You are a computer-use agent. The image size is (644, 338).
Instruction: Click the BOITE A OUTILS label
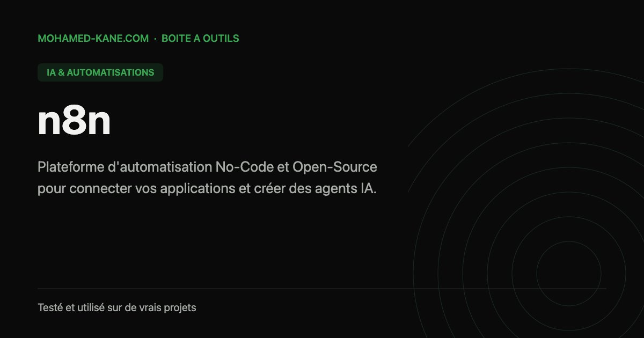(x=200, y=39)
